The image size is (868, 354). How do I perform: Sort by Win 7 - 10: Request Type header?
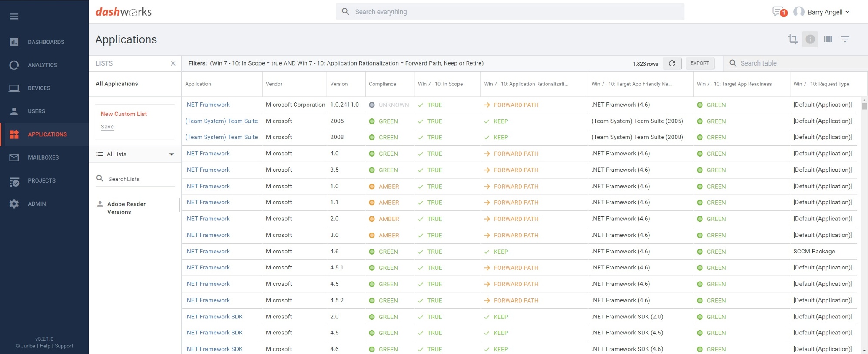[x=821, y=84]
